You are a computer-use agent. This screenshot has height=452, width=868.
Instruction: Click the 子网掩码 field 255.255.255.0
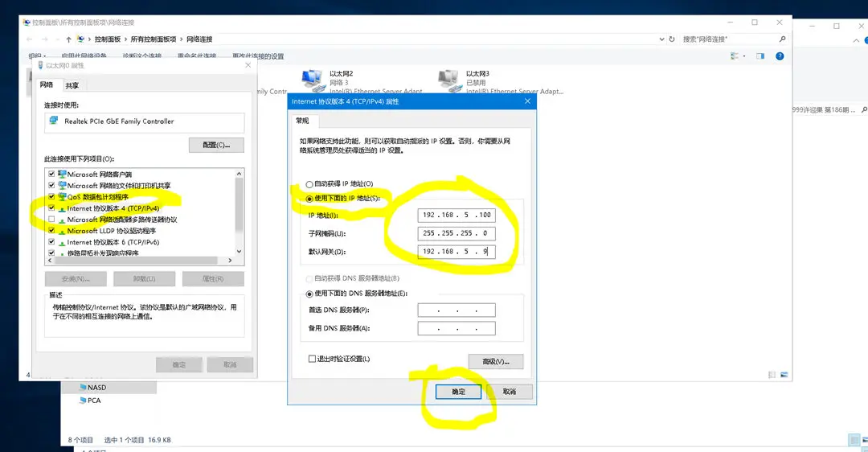pos(457,233)
